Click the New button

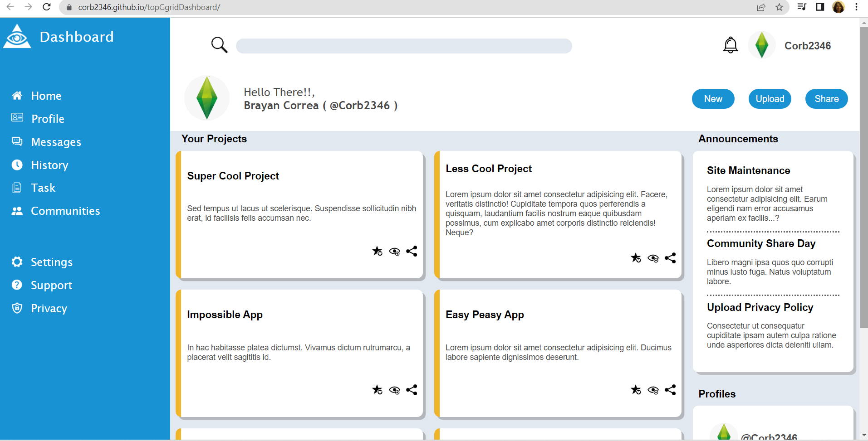[713, 98]
